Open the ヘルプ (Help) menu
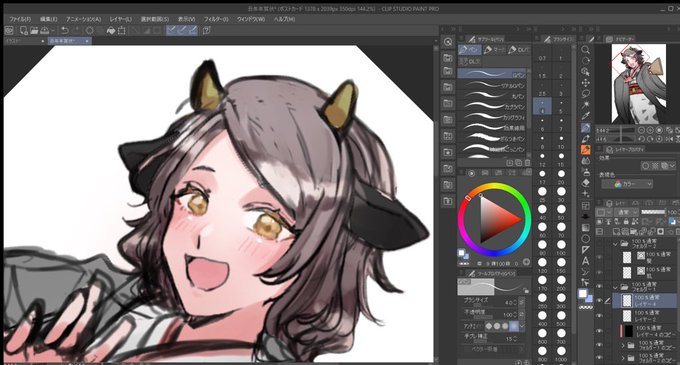 pyautogui.click(x=284, y=19)
